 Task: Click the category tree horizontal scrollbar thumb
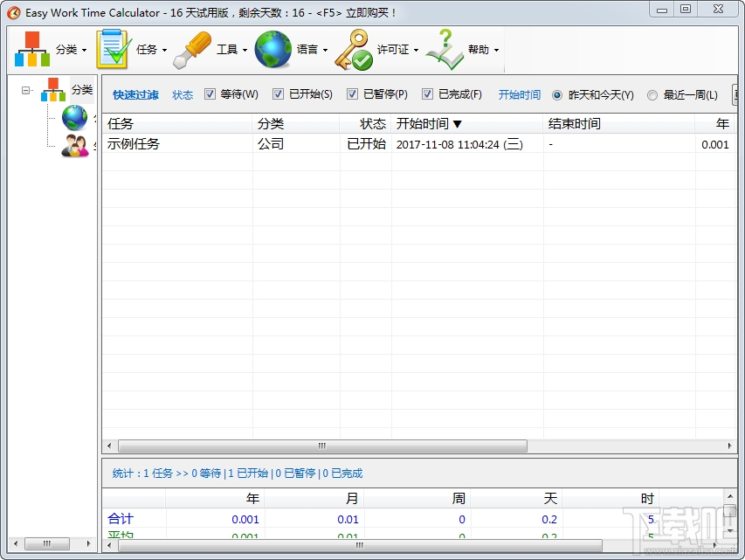click(47, 543)
